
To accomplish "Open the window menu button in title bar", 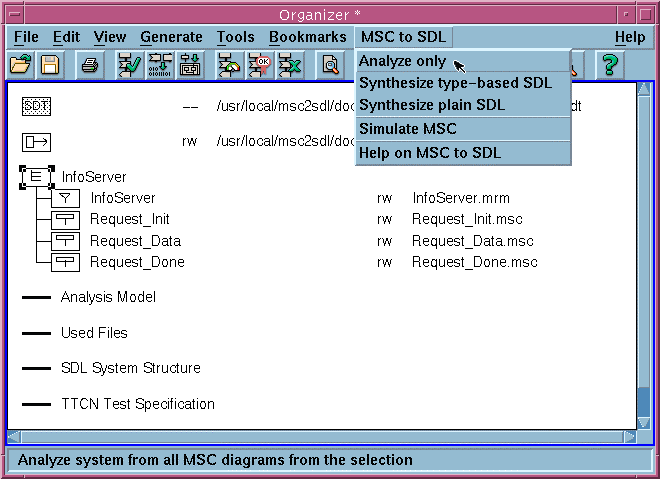I will [x=15, y=14].
